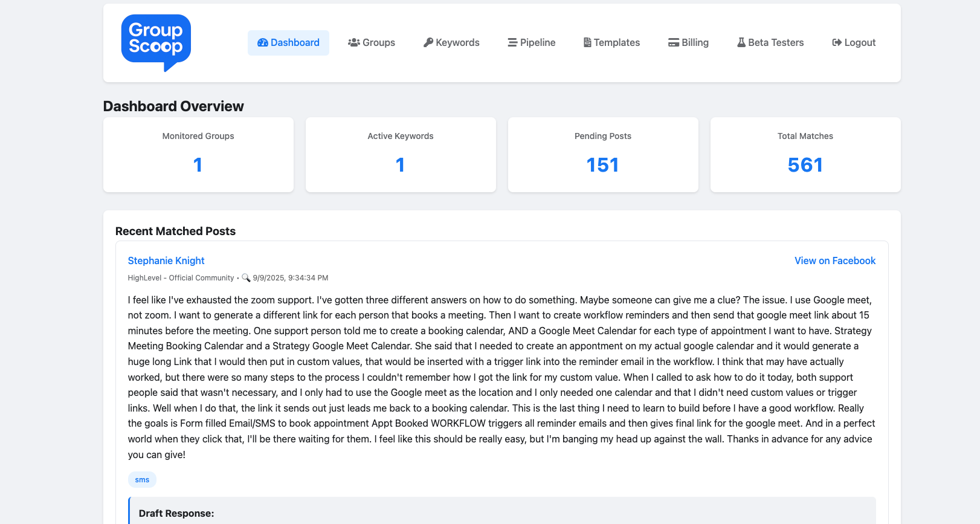
Task: Click the Keywords key icon
Action: [x=428, y=43]
